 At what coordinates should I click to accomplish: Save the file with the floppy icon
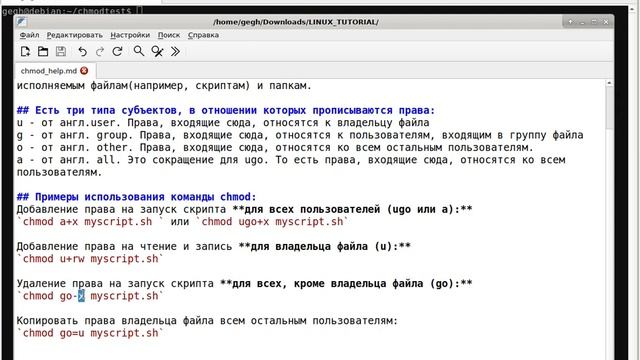coord(61,51)
